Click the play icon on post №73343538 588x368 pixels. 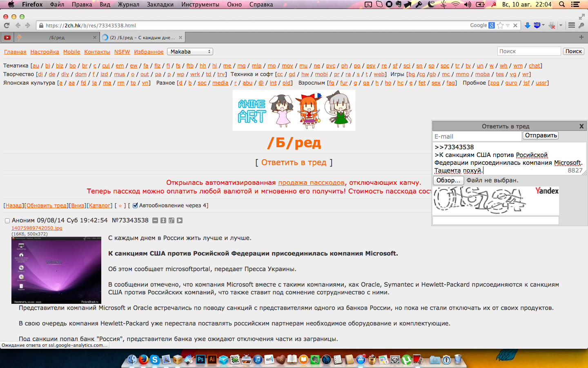click(x=180, y=220)
